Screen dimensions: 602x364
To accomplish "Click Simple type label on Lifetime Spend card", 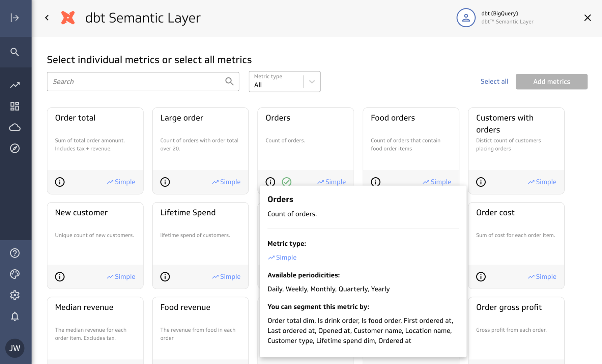I will [226, 277].
